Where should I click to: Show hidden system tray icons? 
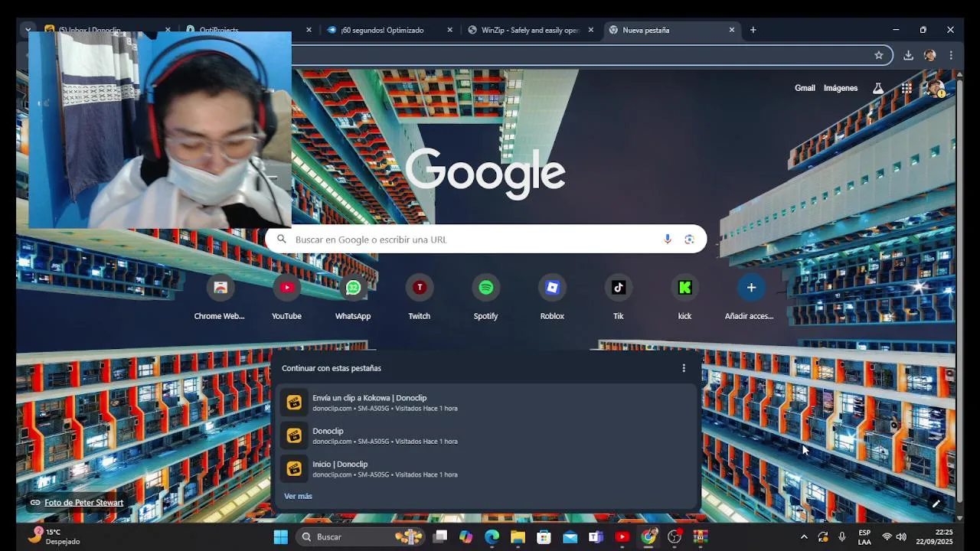[x=803, y=536]
